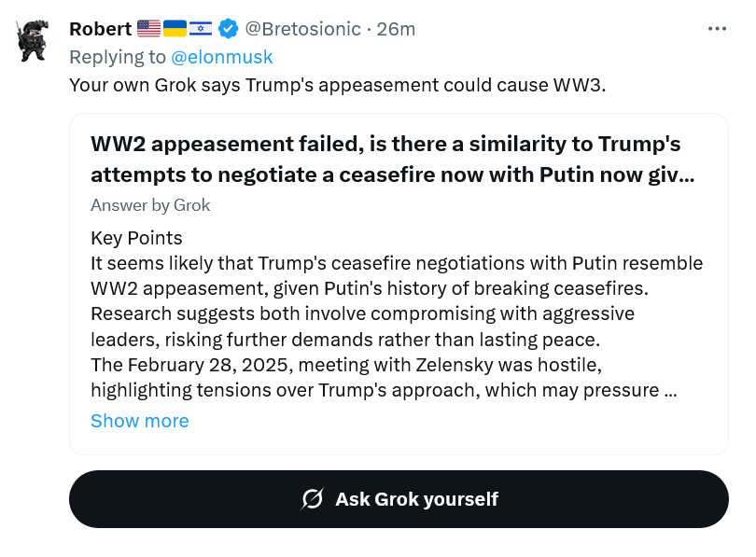756x557 pixels.
Task: Open the Grok card headline about WW2 appeasement
Action: pyautogui.click(x=393, y=159)
